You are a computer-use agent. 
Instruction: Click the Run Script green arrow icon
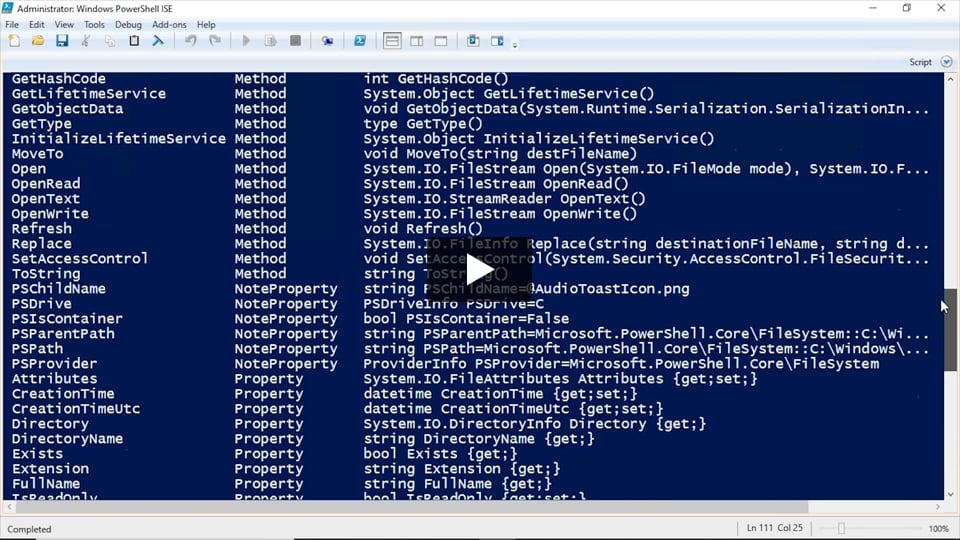pyautogui.click(x=246, y=41)
